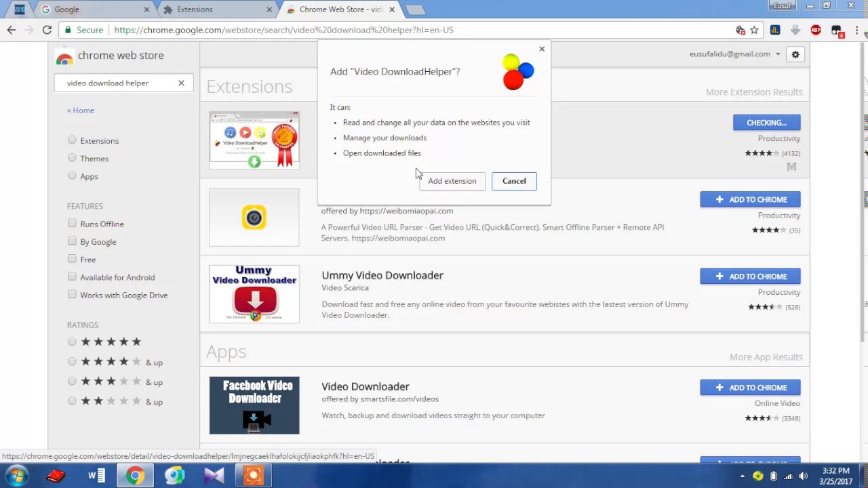The width and height of the screenshot is (868, 488).
Task: Select the Themes radio filter
Action: [x=72, y=158]
